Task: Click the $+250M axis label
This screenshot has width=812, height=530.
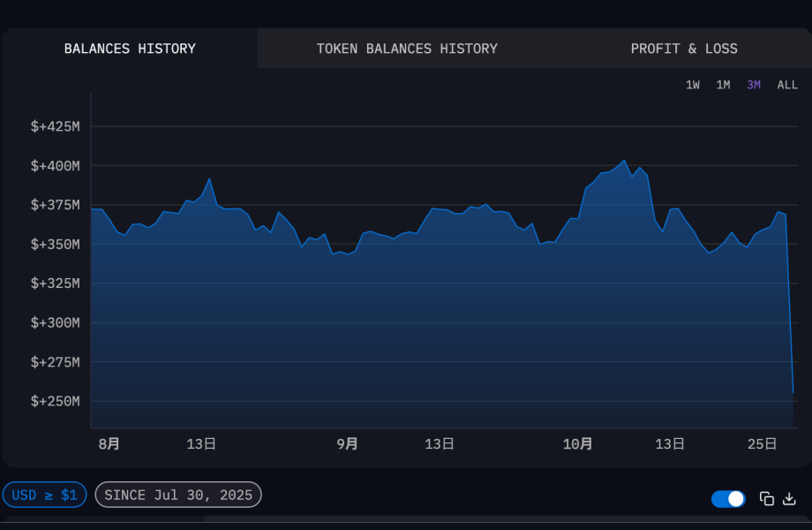Action: [x=55, y=400]
